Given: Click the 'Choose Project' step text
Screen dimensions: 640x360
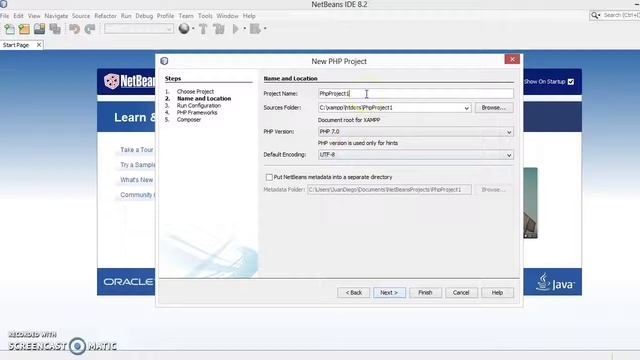Looking at the screenshot, I should [195, 91].
